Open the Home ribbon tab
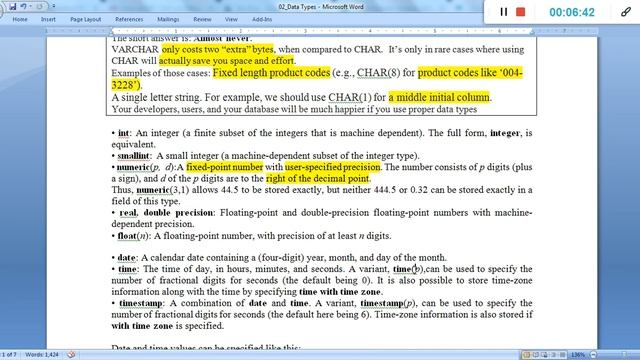The height and width of the screenshot is (360, 640). (20, 19)
